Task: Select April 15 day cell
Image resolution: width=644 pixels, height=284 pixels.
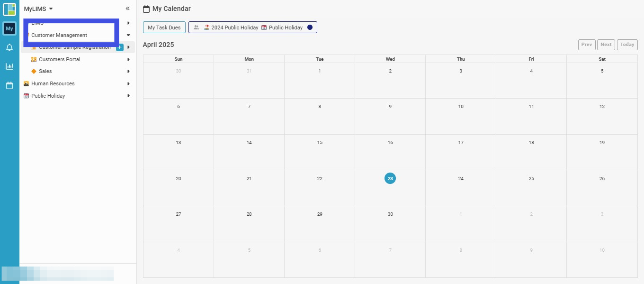Action: coord(320,152)
